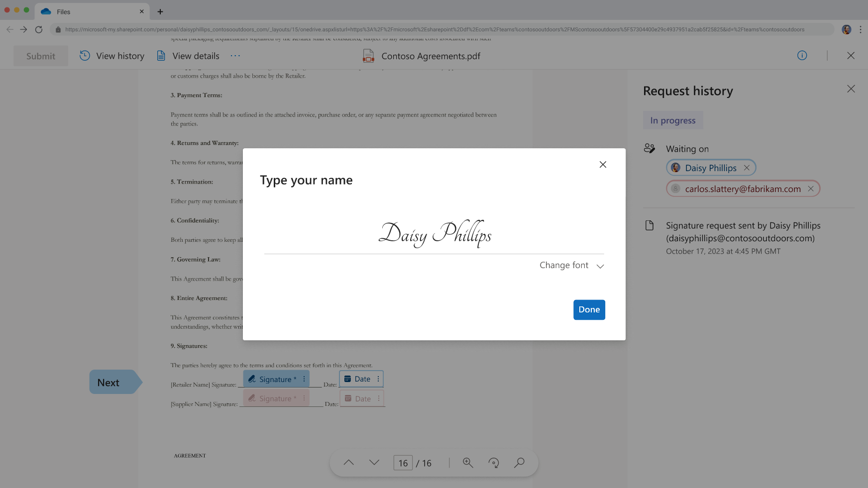The width and height of the screenshot is (868, 488).
Task: Open the browser menu with three dots
Action: pos(861,29)
